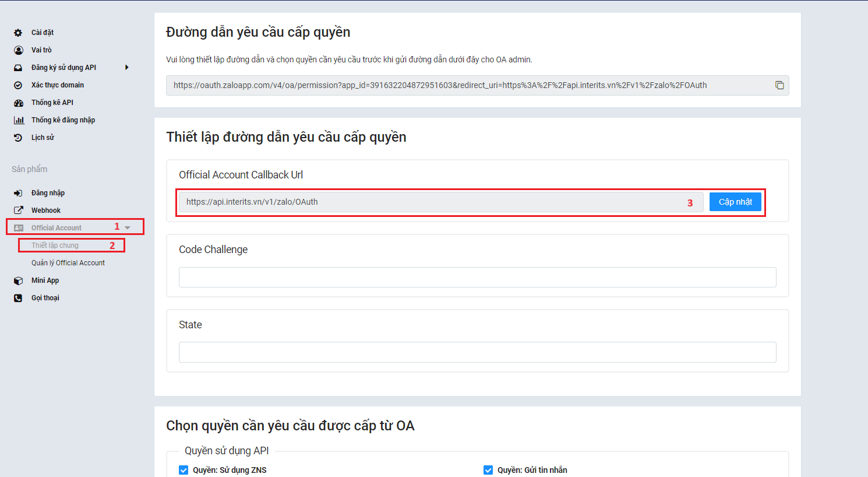Click the Lịch sử history icon

point(18,138)
